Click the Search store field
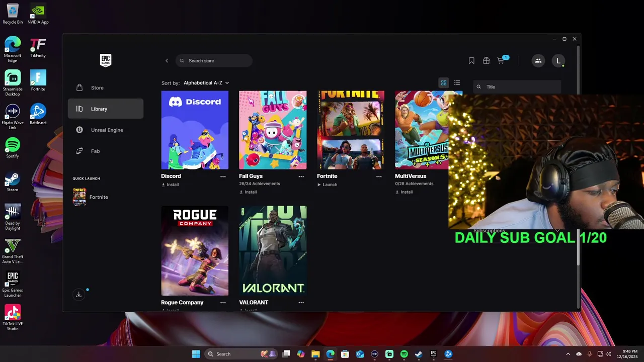The width and height of the screenshot is (644, 362). [214, 61]
